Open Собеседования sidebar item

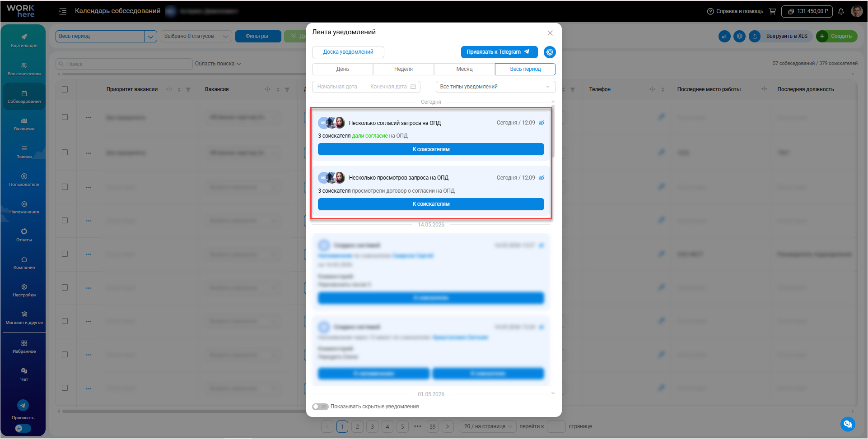click(24, 97)
